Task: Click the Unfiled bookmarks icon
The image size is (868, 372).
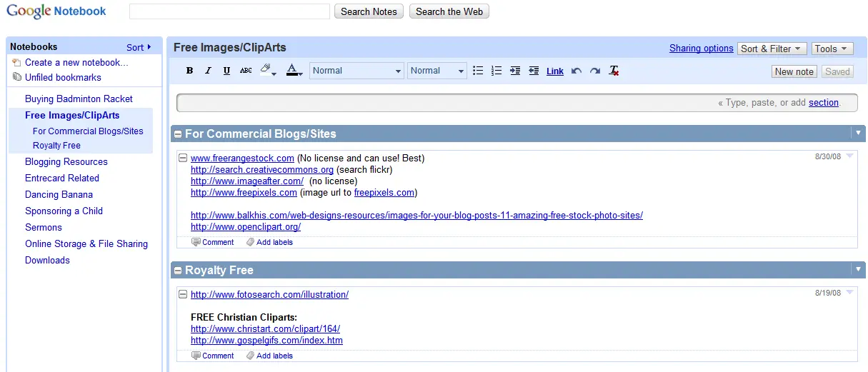Action: coord(17,77)
